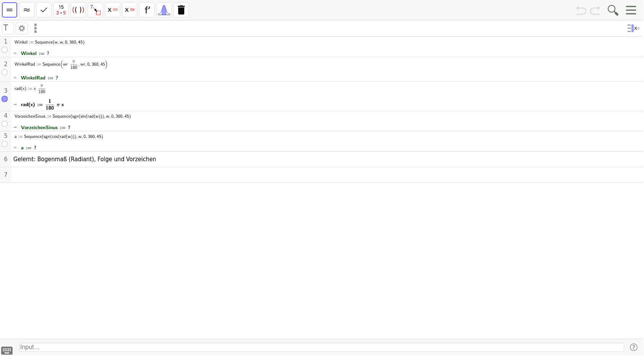The image size is (644, 356).
Task: Toggle the CAS view style bar button
Action: pyautogui.click(x=633, y=28)
